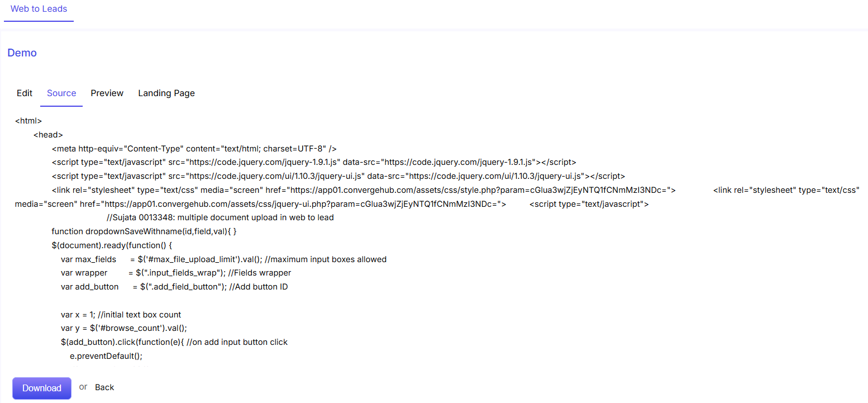Screen dimensions: 868x403
Task: Click the <head> tag line
Action: coord(48,135)
